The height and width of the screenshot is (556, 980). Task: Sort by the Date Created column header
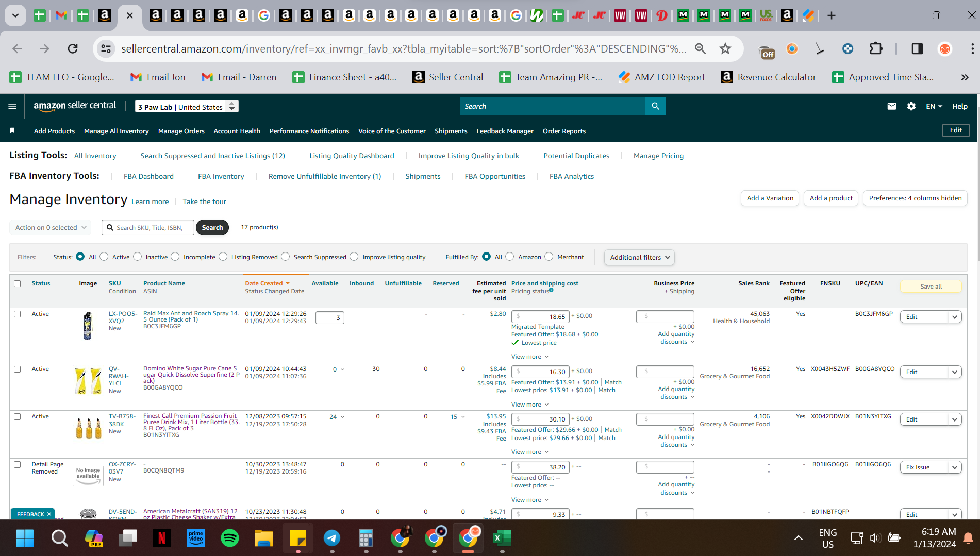pyautogui.click(x=267, y=283)
